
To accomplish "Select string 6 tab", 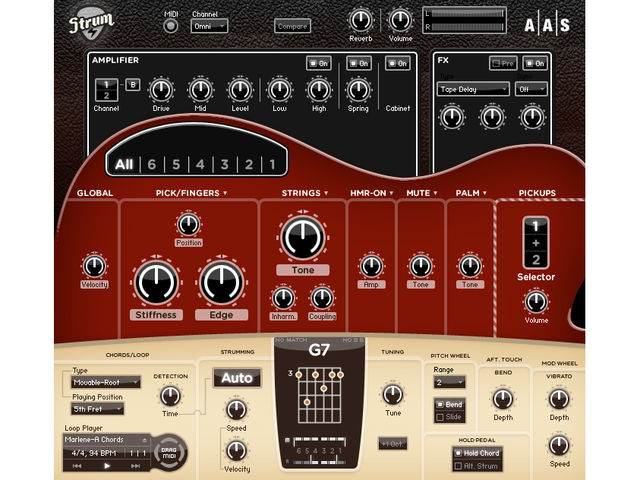I will click(151, 164).
